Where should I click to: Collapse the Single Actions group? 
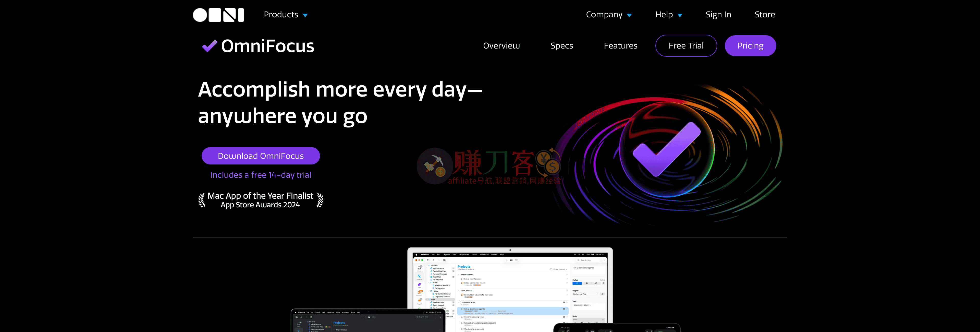pos(459,275)
